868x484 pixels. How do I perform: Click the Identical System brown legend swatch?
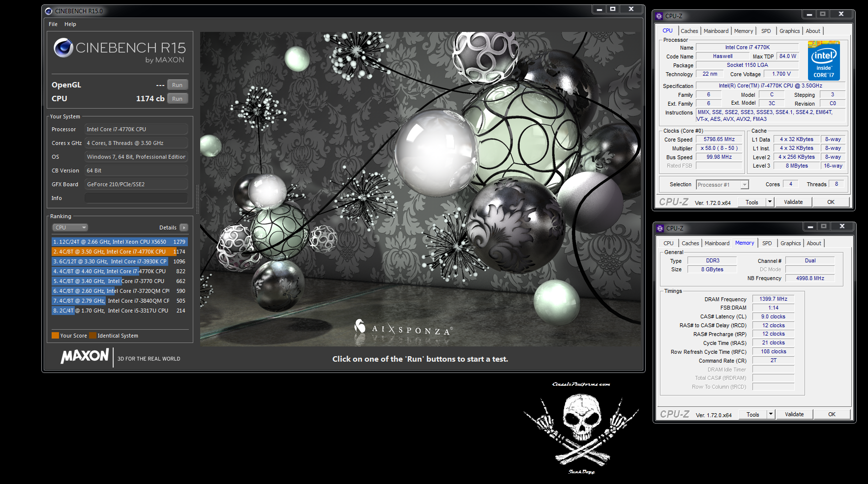[92, 336]
